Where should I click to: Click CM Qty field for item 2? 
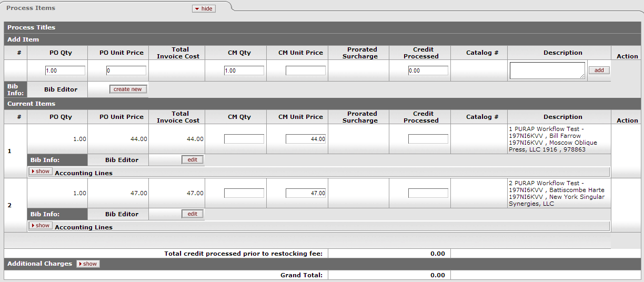(244, 193)
